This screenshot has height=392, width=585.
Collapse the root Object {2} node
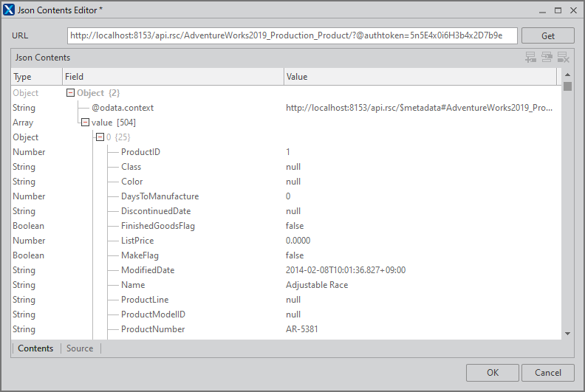click(x=70, y=93)
